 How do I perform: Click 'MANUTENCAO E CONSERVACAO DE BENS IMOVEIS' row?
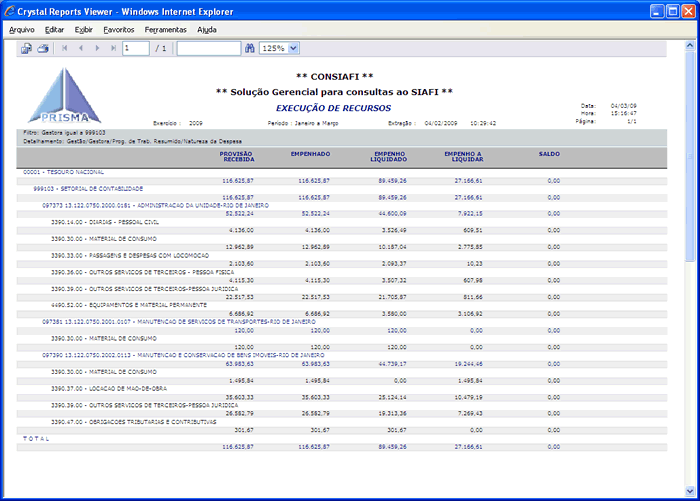click(x=183, y=355)
